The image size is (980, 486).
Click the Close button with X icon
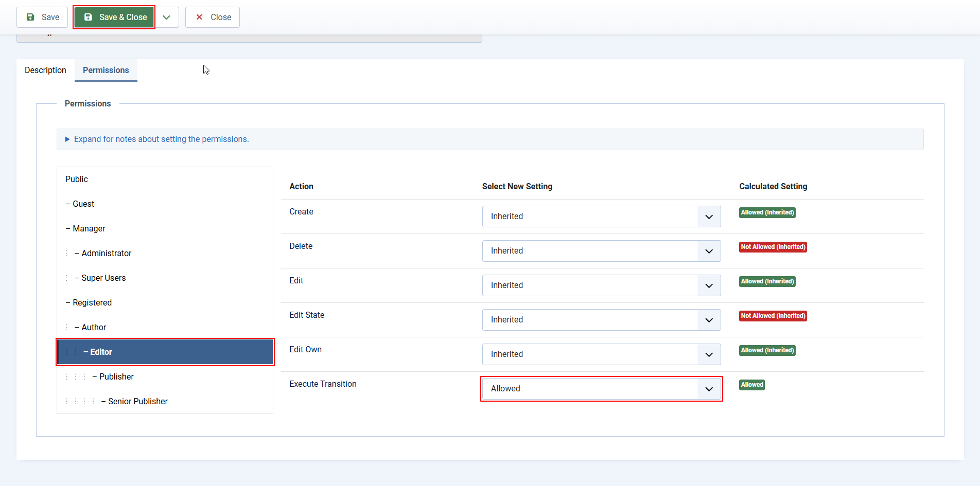[x=213, y=17]
